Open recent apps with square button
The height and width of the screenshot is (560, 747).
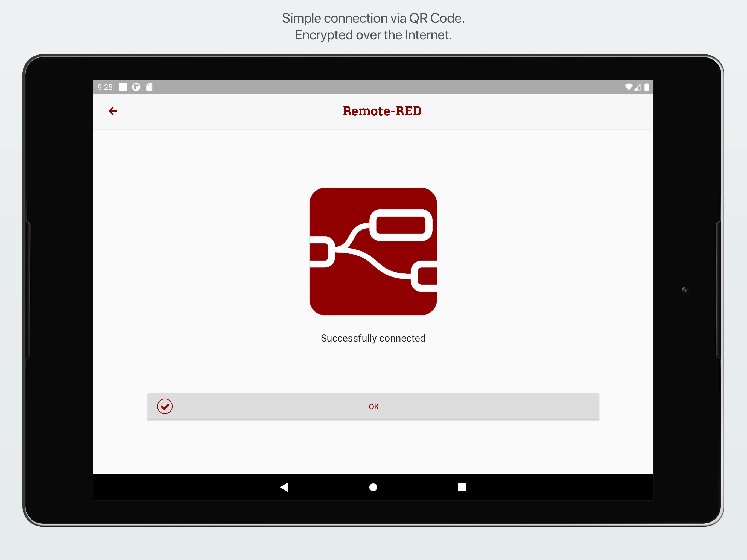(x=462, y=487)
